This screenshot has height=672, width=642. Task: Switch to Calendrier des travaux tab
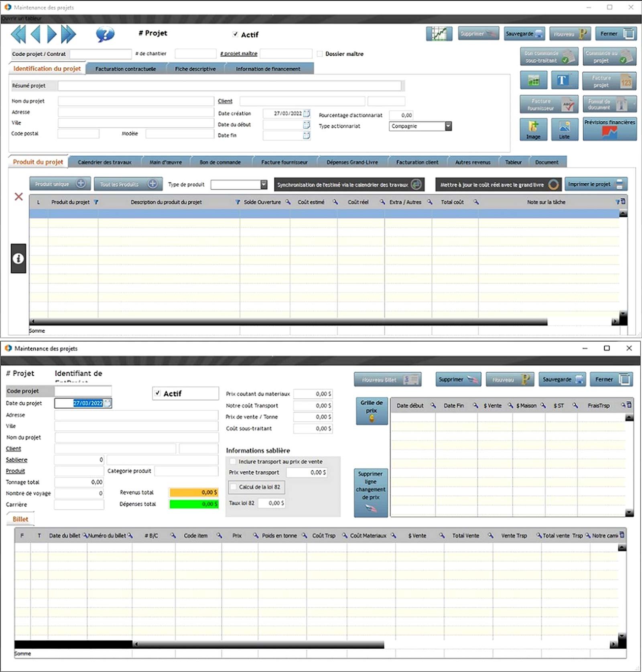coord(105,162)
